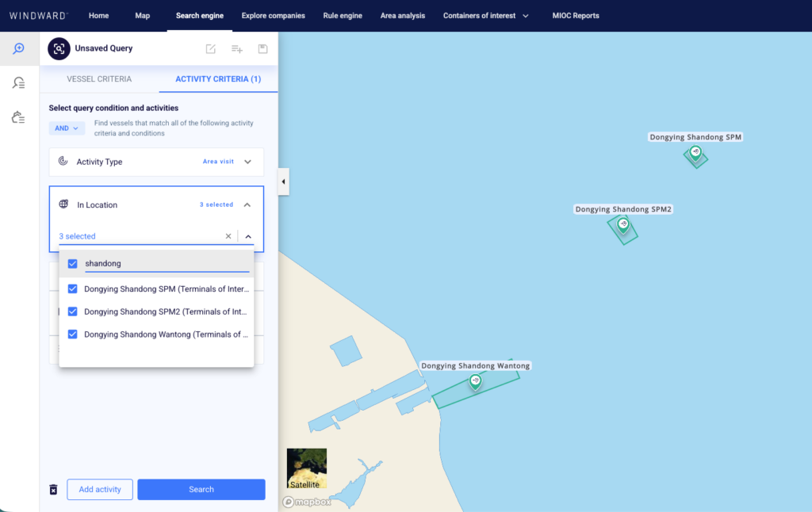Open Containers of interest dropdown menu
This screenshot has width=812, height=512.
(486, 16)
